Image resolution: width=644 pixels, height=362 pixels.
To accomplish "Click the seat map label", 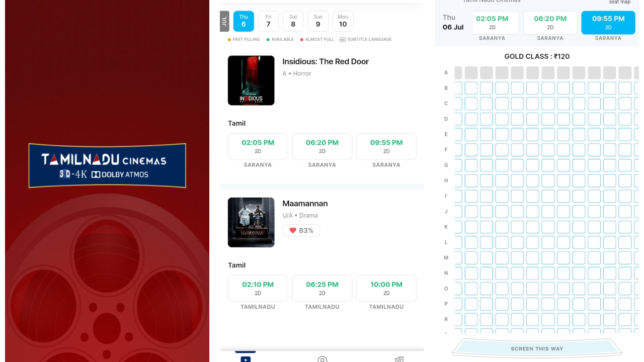I will (619, 2).
